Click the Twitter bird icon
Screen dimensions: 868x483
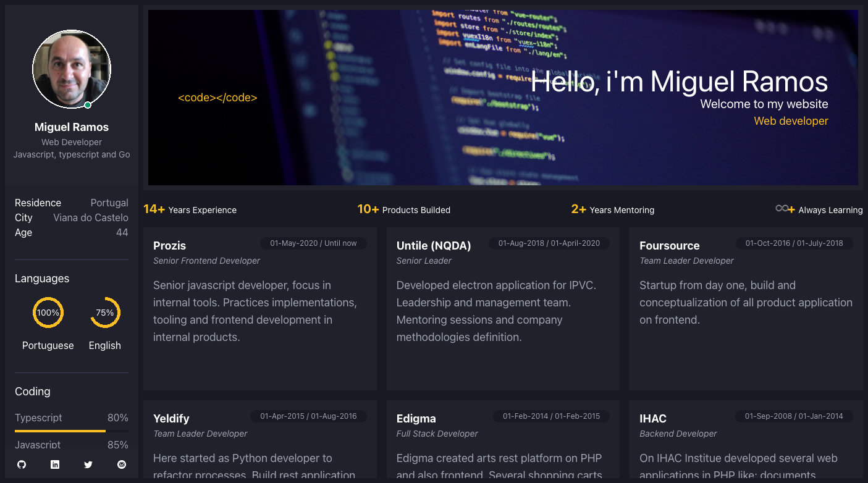point(88,464)
